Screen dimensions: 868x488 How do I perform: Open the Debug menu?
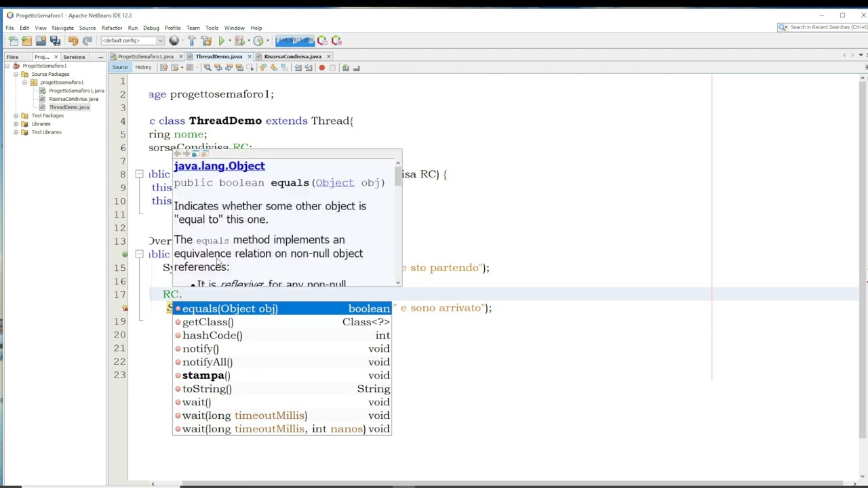pos(151,28)
